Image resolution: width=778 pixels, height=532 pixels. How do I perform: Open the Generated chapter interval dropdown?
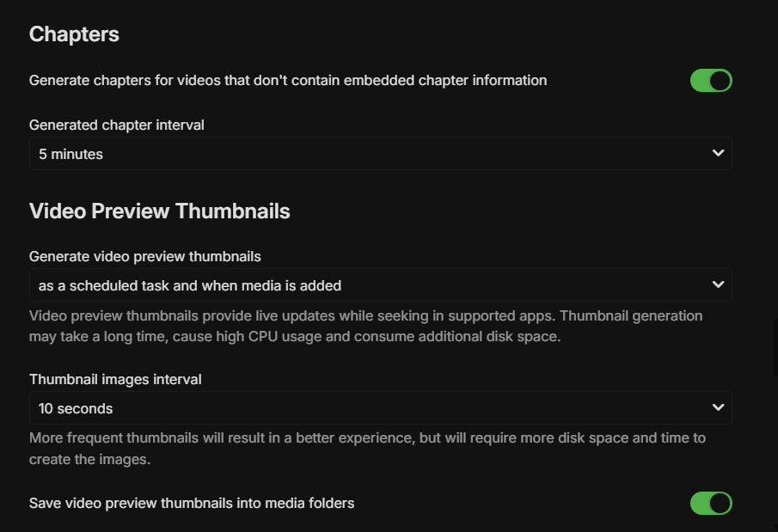(x=380, y=154)
